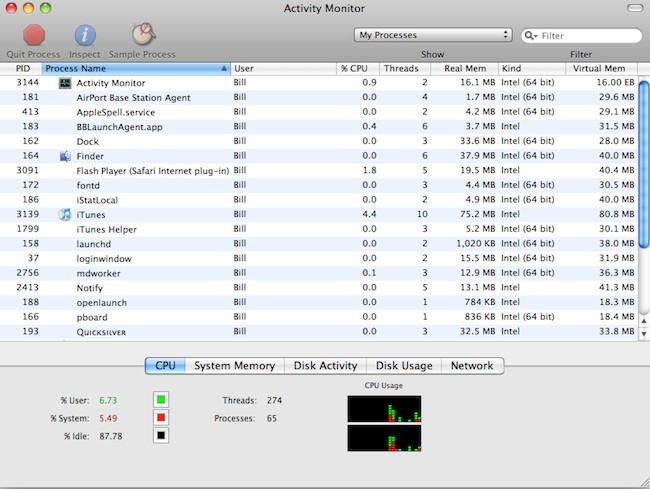Viewport: 650px width, 489px height.
Task: Click the green % User color swatch
Action: (x=161, y=400)
